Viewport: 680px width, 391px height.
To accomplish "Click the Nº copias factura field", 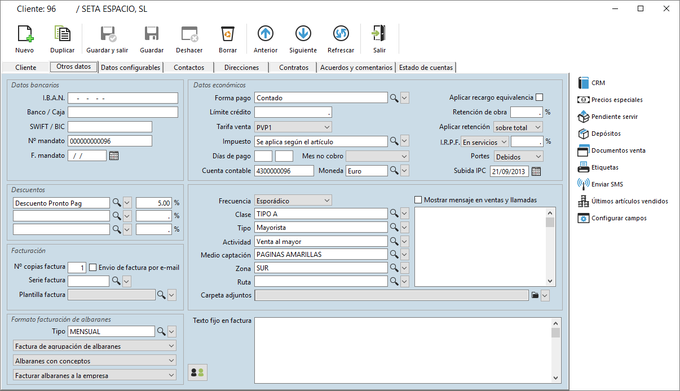I will pos(77,267).
